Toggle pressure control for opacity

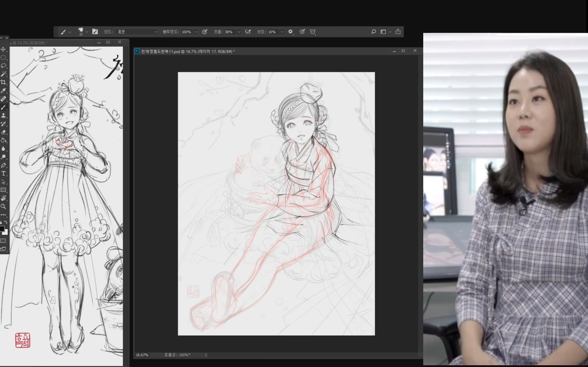coord(205,31)
